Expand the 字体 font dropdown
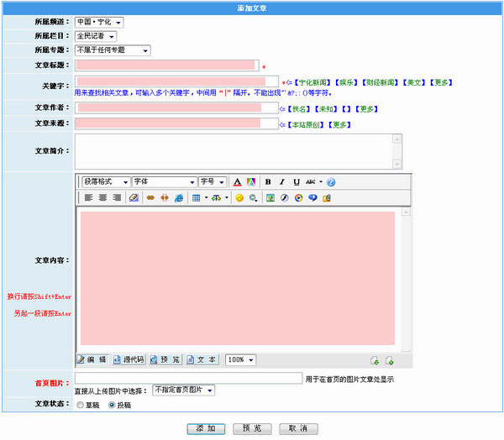 tap(164, 182)
